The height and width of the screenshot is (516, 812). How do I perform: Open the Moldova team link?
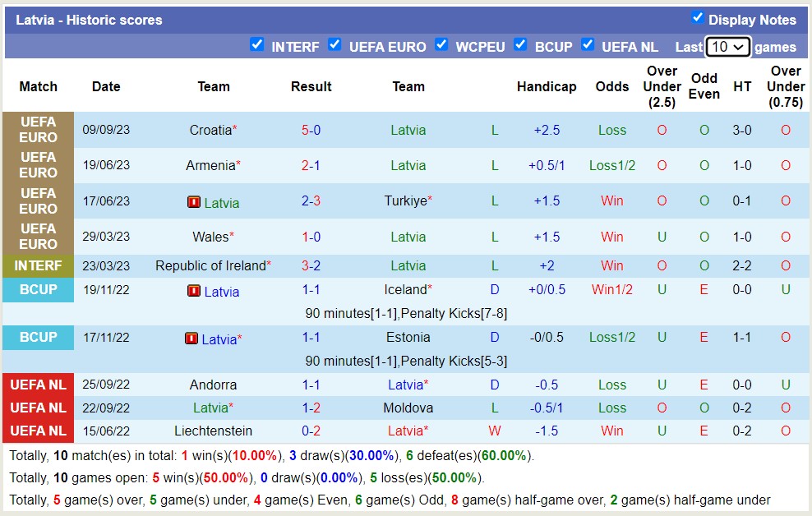point(408,408)
